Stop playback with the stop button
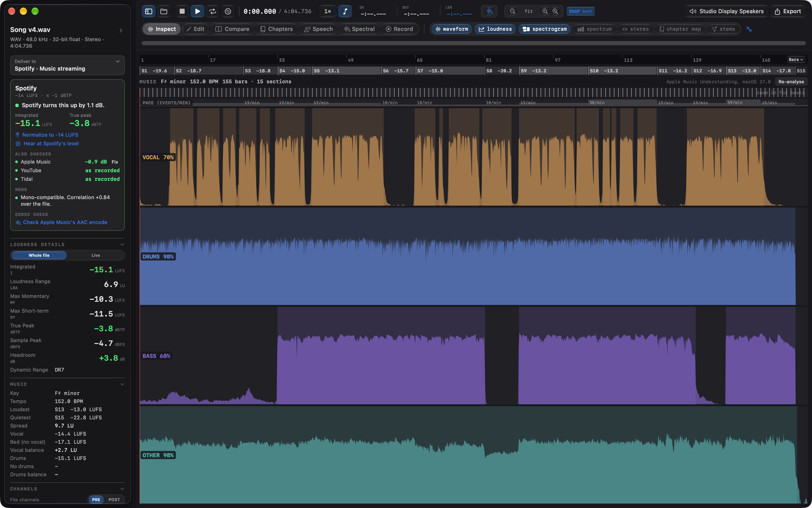The image size is (812, 508). [x=182, y=11]
